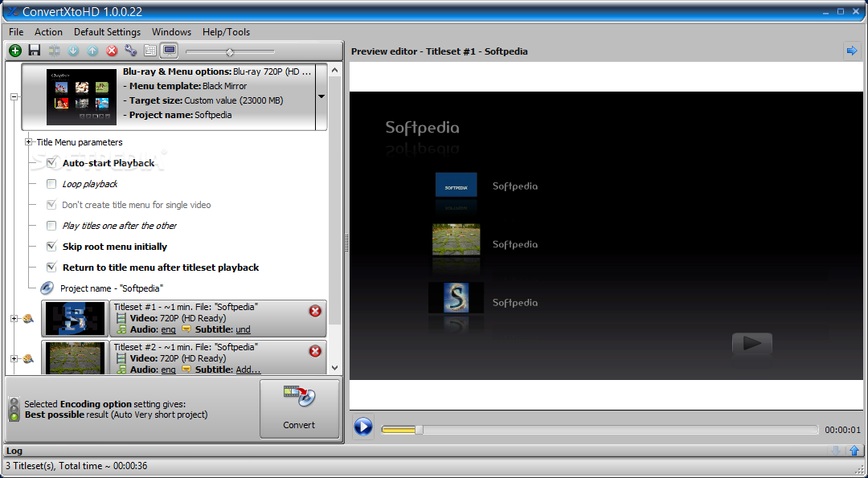Click the und subtitle link in Titleset #1
The height and width of the screenshot is (478, 868).
point(243,329)
